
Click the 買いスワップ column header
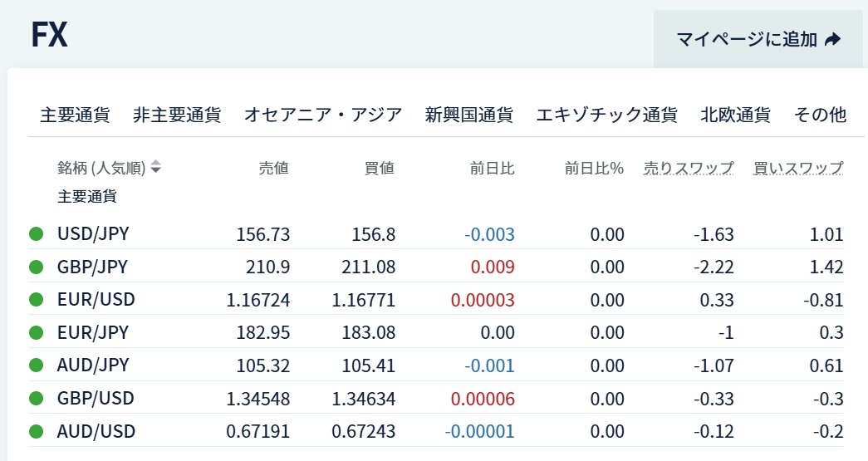pyautogui.click(x=798, y=168)
